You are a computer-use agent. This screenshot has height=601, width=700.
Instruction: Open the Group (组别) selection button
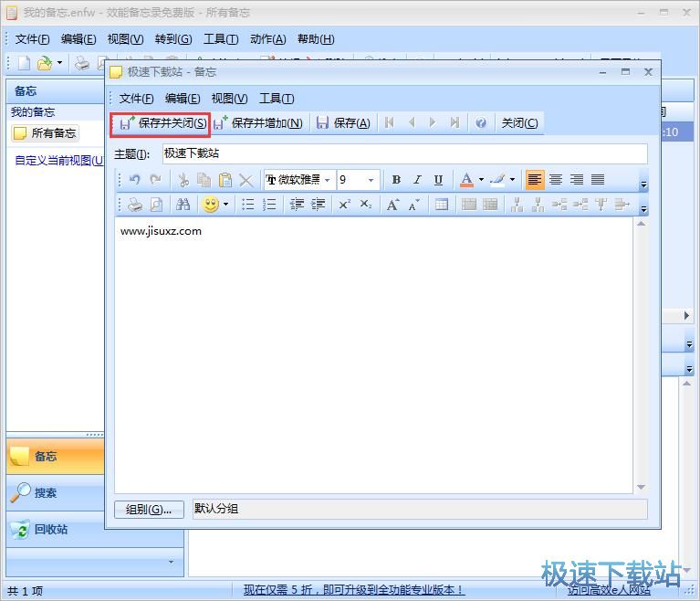[149, 510]
